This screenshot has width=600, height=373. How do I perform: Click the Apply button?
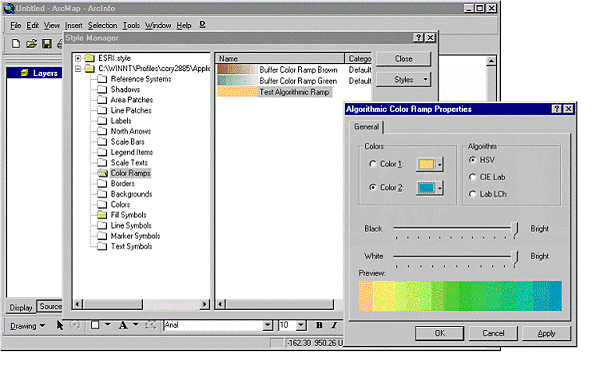[546, 333]
